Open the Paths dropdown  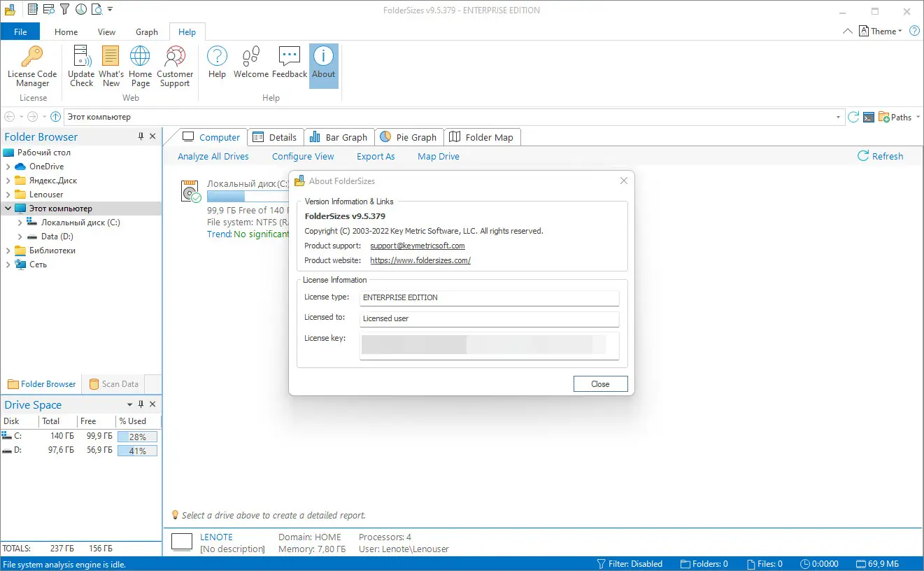tap(900, 117)
